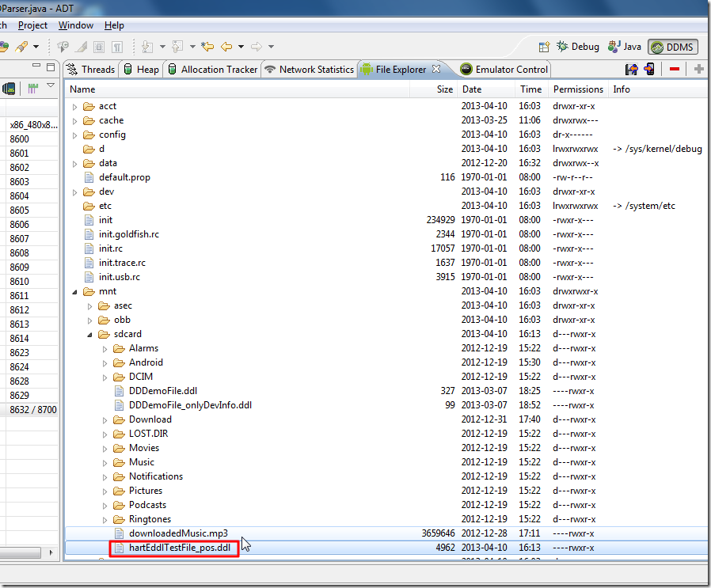Click the purple method profiling icon
711x588 pixels.
(x=32, y=89)
